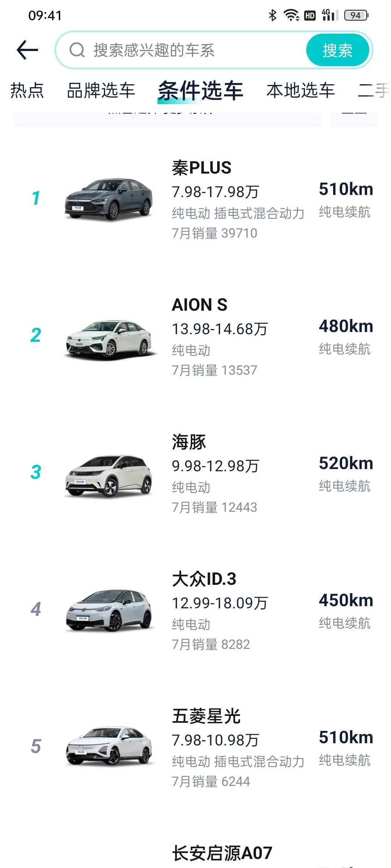Click the teal 搜索 button
This screenshot has width=391, height=868.
(337, 50)
